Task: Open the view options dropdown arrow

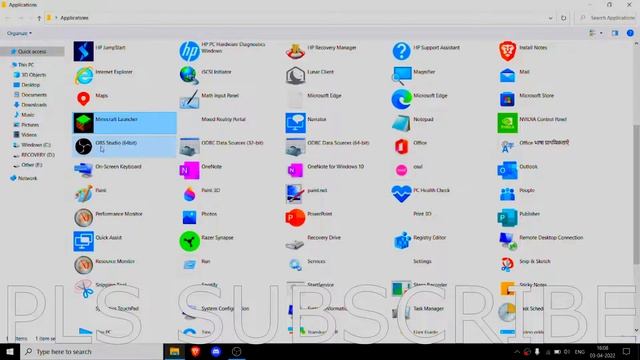Action: tap(601, 33)
